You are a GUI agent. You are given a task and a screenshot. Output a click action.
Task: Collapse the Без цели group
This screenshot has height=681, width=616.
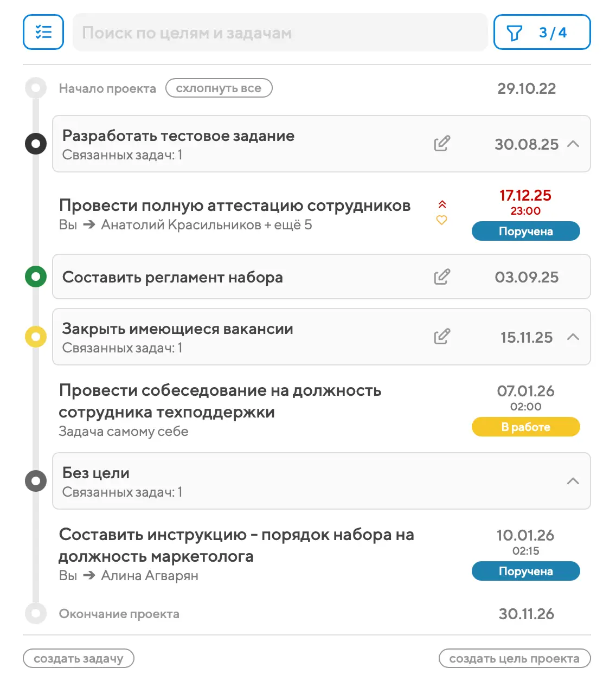point(573,481)
